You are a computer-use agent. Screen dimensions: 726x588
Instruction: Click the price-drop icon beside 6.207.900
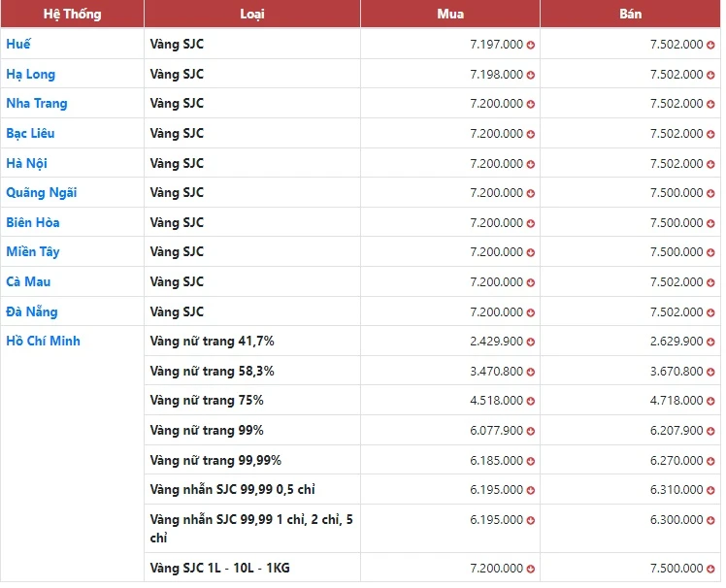tap(711, 431)
